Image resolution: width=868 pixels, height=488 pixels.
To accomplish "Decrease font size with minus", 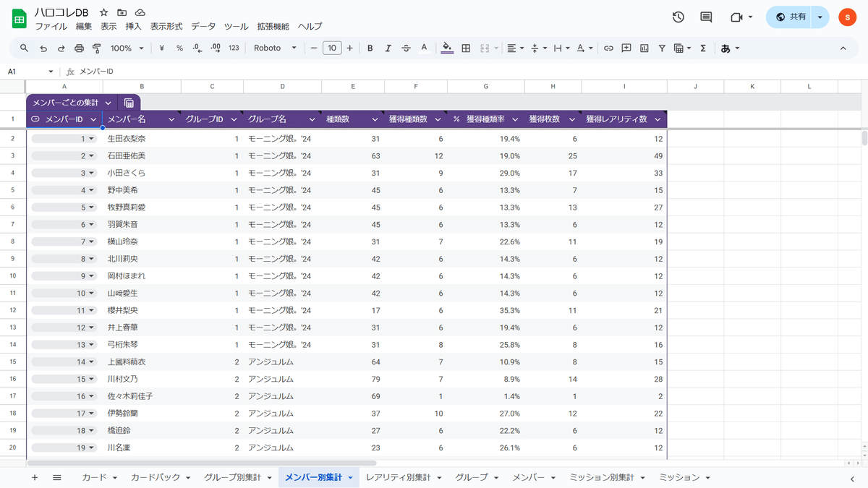I will click(x=314, y=48).
